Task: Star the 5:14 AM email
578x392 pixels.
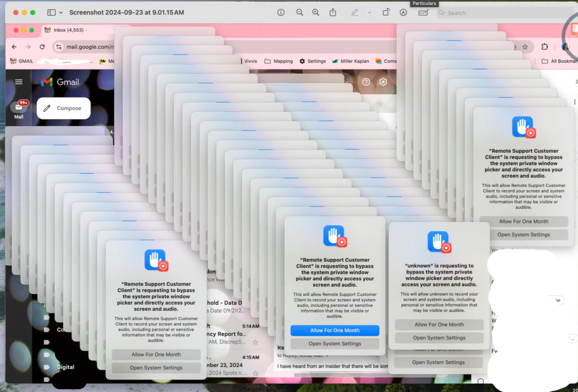Action: coord(255,342)
